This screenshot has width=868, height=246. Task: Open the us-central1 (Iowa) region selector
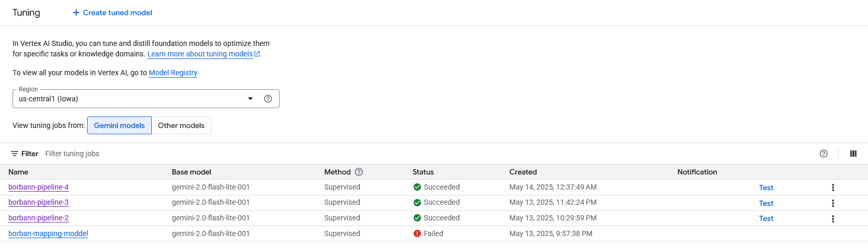(130, 99)
